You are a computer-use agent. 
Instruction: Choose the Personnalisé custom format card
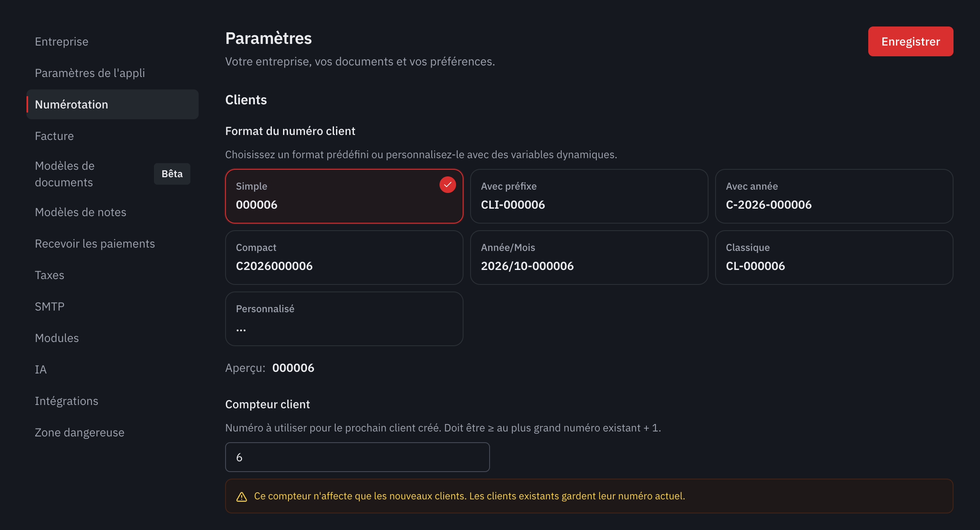344,318
